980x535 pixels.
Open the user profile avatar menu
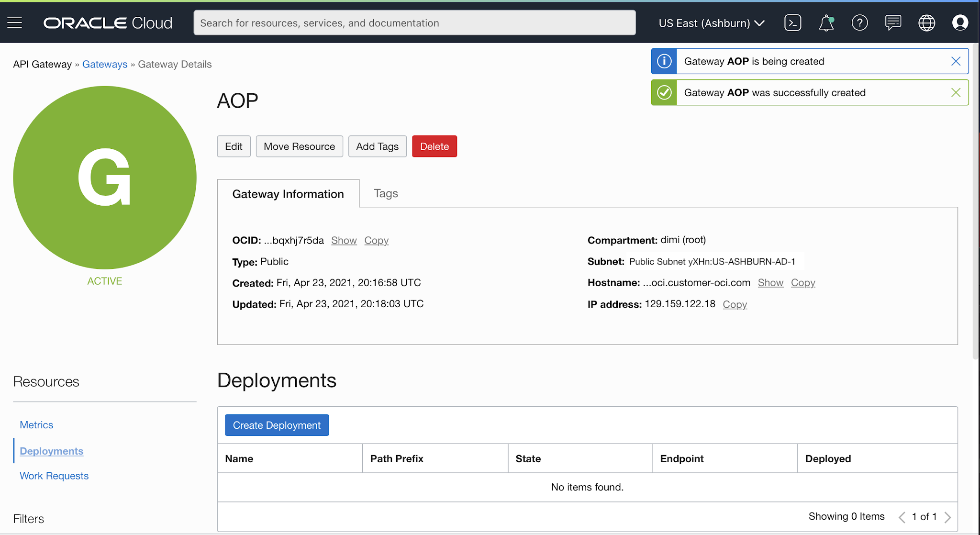(x=960, y=22)
